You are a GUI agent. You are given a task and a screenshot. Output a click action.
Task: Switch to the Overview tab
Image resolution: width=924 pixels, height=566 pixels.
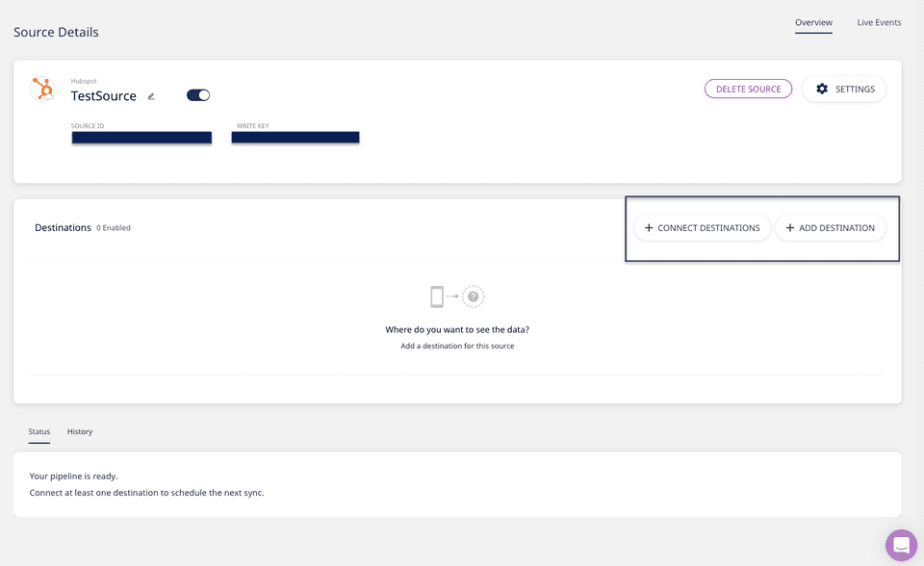pyautogui.click(x=813, y=22)
